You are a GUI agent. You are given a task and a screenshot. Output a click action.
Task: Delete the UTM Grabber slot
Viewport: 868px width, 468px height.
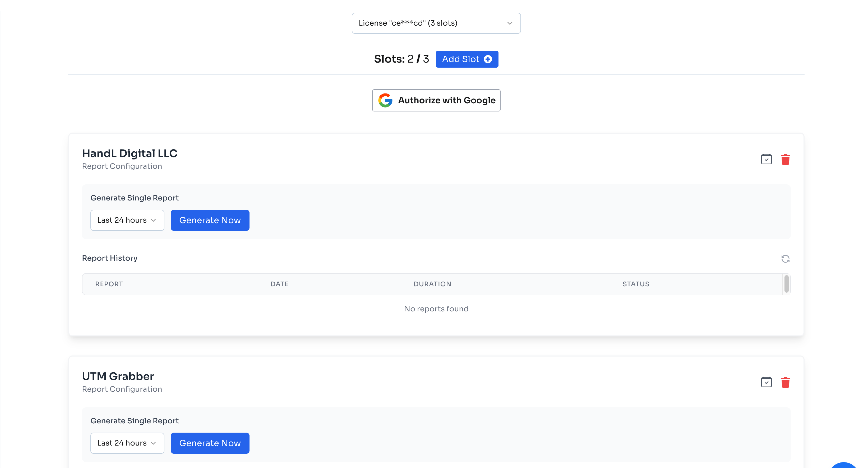(786, 382)
